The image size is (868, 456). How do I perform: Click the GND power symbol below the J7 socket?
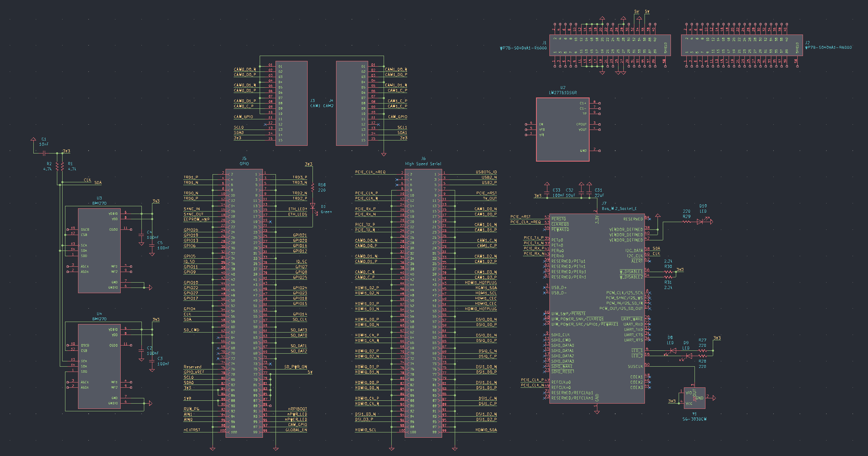597,412
